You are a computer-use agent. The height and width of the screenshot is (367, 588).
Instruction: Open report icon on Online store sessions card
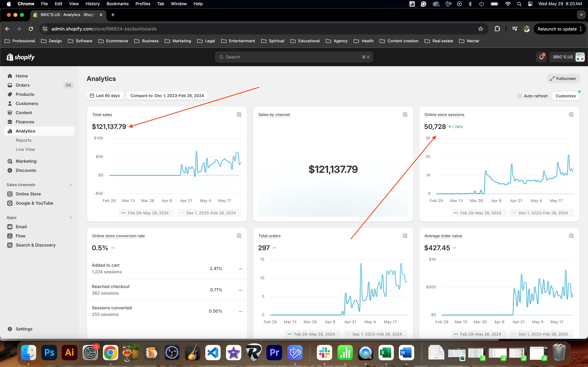coord(571,115)
